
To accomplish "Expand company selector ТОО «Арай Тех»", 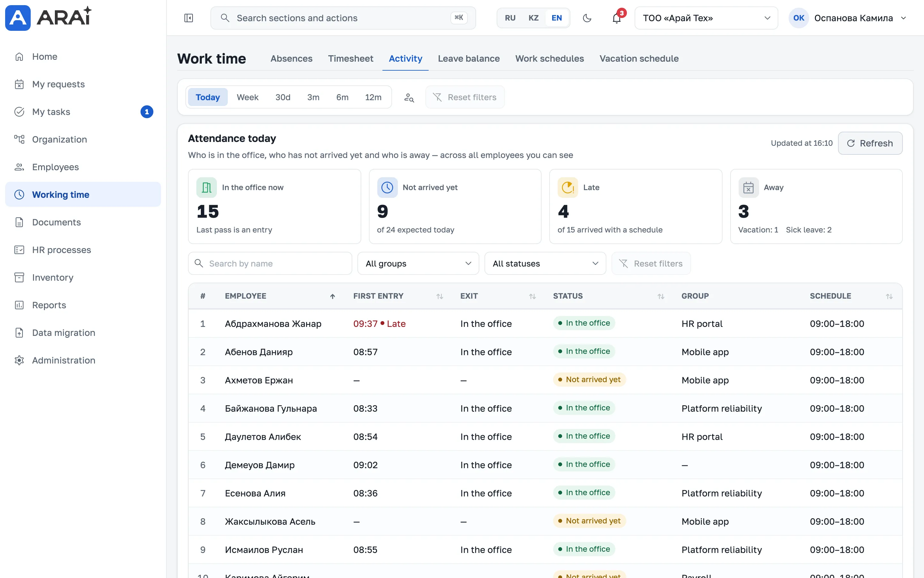I will 706,18.
